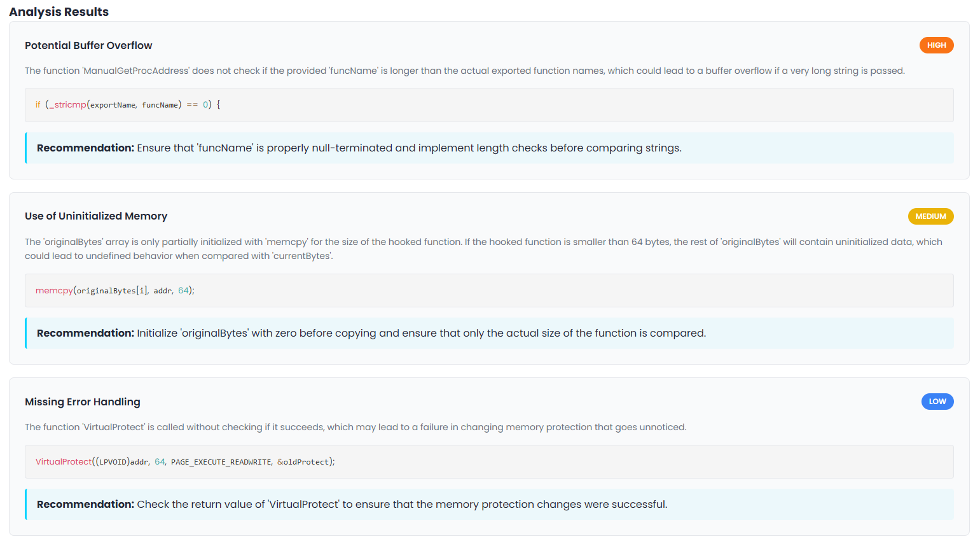Click the MEDIUM severity badge
Viewport: 980px width, 546px height.
930,216
